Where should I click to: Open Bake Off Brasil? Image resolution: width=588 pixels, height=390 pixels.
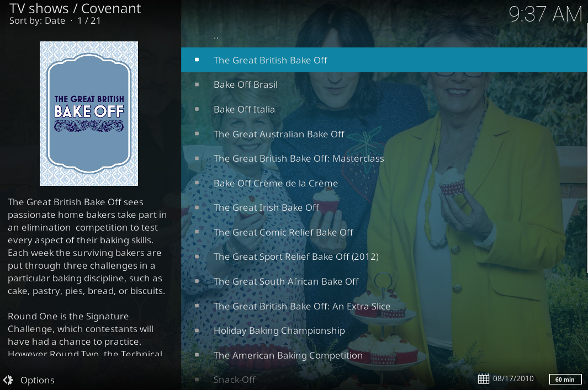(384, 84)
